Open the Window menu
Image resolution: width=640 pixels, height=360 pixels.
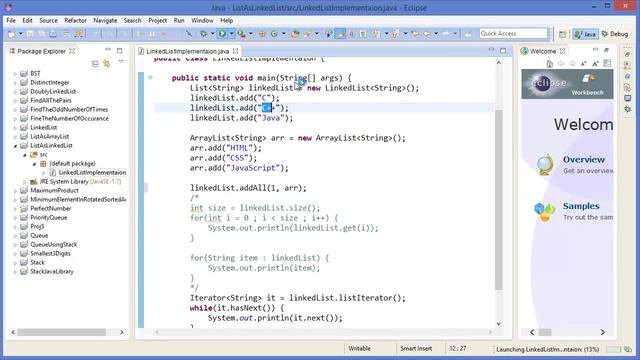pos(202,20)
